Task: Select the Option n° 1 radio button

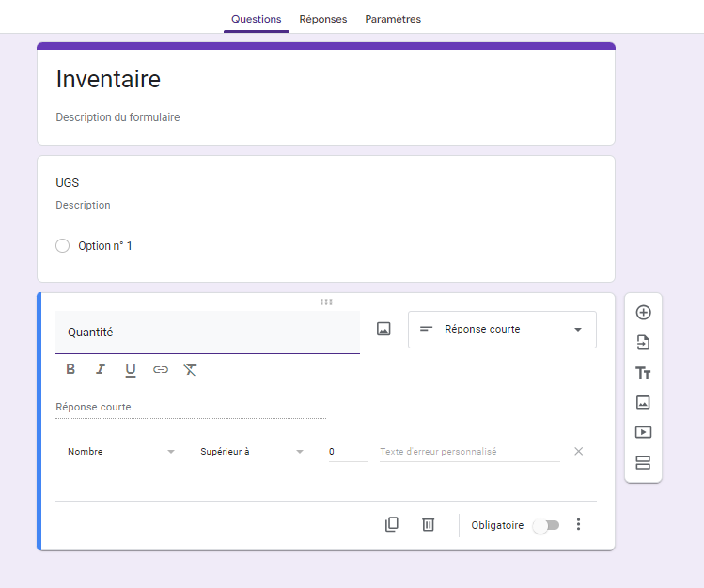Action: (x=63, y=246)
